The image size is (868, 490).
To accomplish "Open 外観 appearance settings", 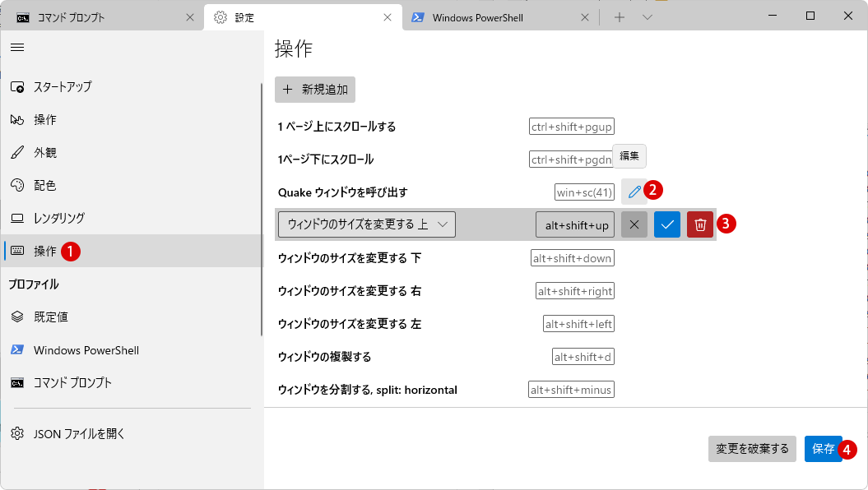I will tap(131, 153).
